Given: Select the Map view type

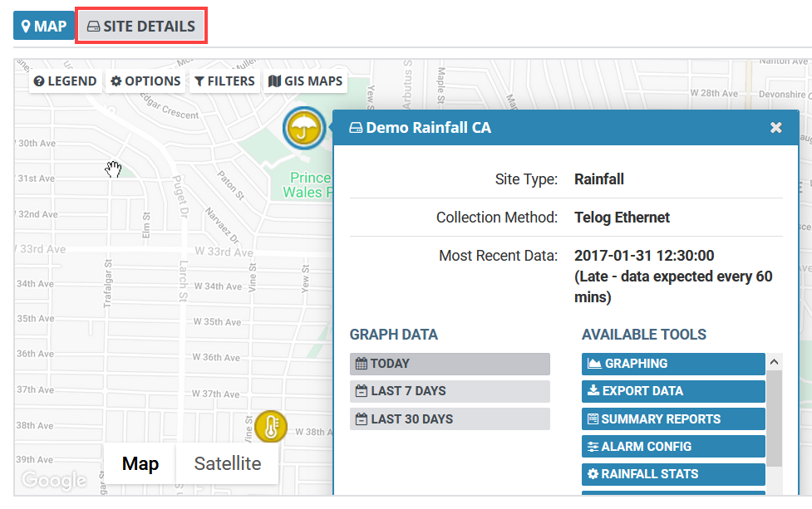Looking at the screenshot, I should (x=140, y=463).
